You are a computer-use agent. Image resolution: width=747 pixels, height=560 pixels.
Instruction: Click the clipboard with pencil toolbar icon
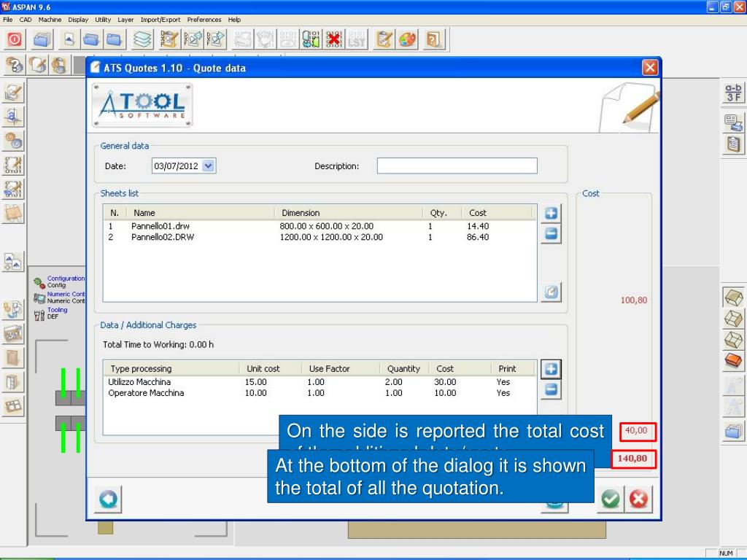coord(384,39)
